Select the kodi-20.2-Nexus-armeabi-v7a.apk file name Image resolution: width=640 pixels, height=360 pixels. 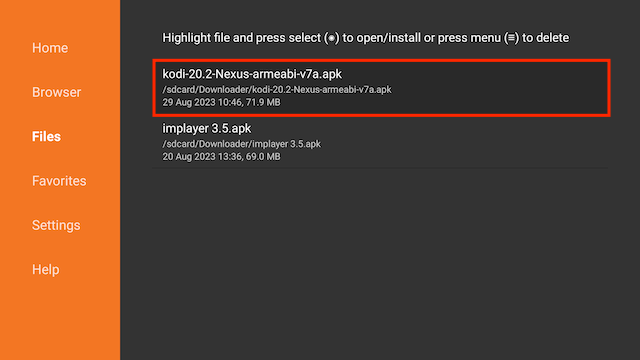pos(252,74)
